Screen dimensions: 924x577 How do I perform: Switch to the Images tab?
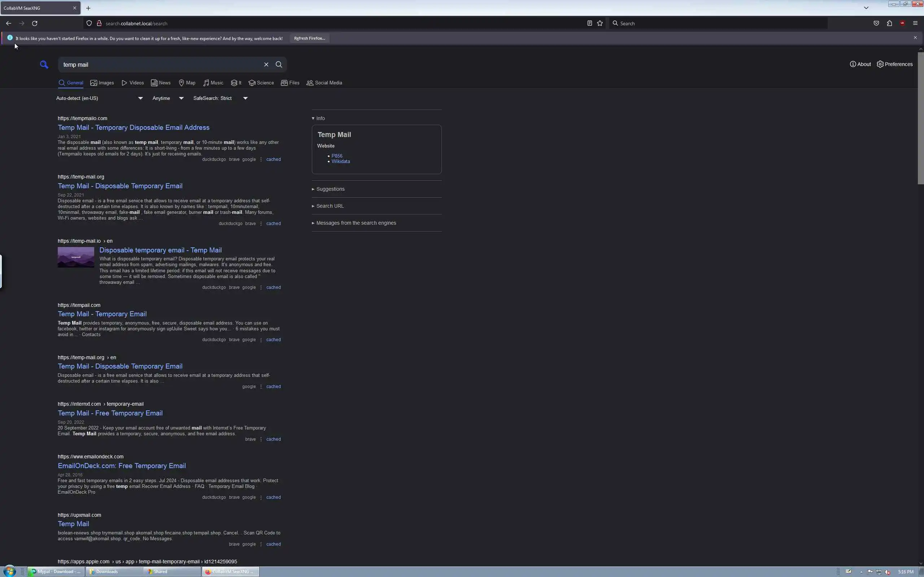pyautogui.click(x=103, y=83)
